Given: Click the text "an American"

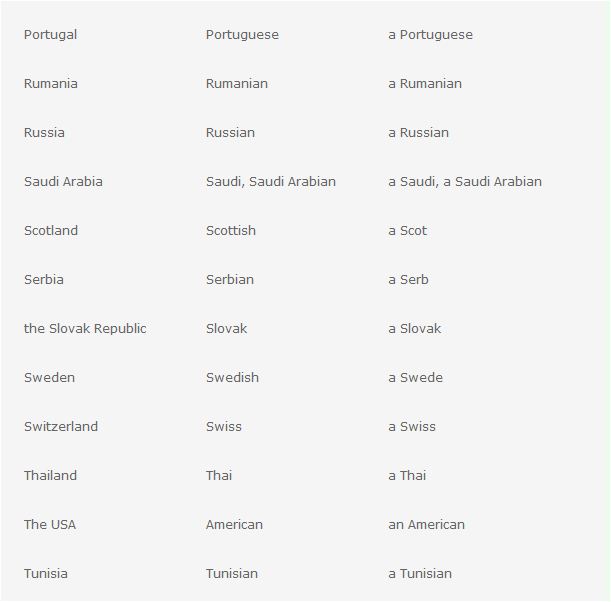Looking at the screenshot, I should click(426, 525).
